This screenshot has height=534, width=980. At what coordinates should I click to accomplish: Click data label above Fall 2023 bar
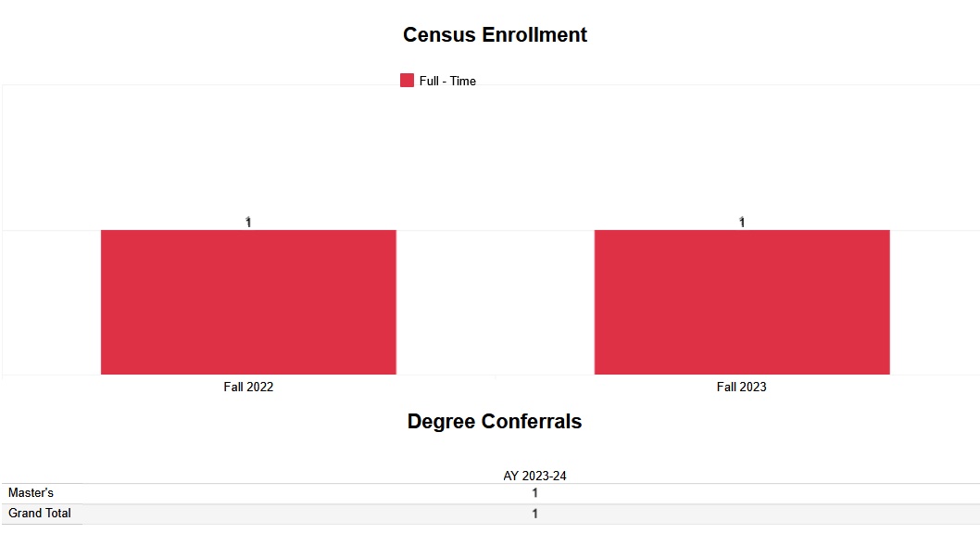pos(742,222)
